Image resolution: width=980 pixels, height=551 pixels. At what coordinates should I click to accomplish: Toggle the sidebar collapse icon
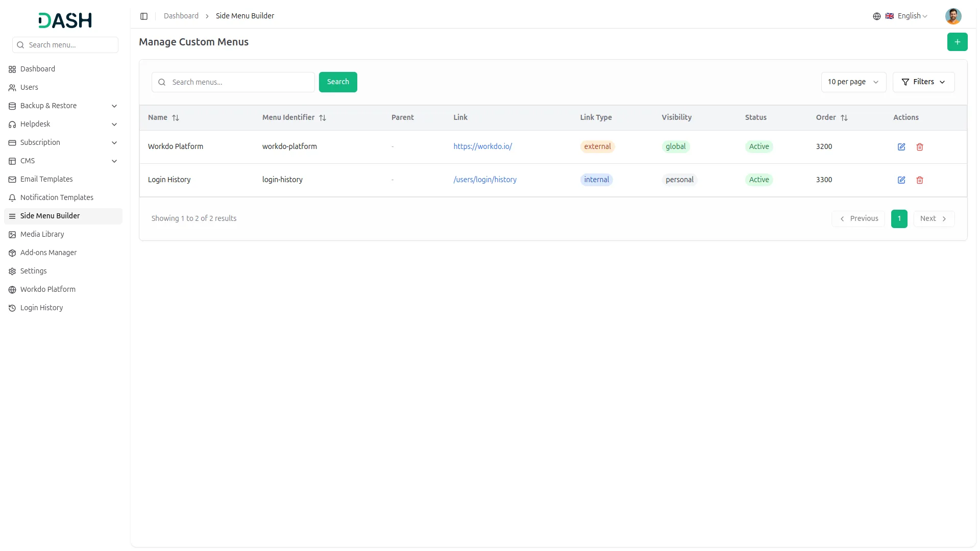144,16
